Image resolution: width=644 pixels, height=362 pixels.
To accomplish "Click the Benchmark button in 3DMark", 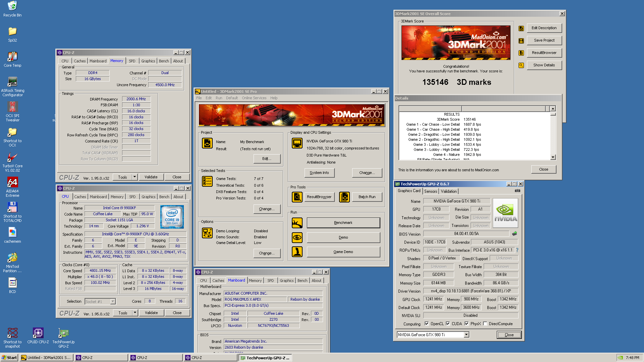I will point(343,223).
